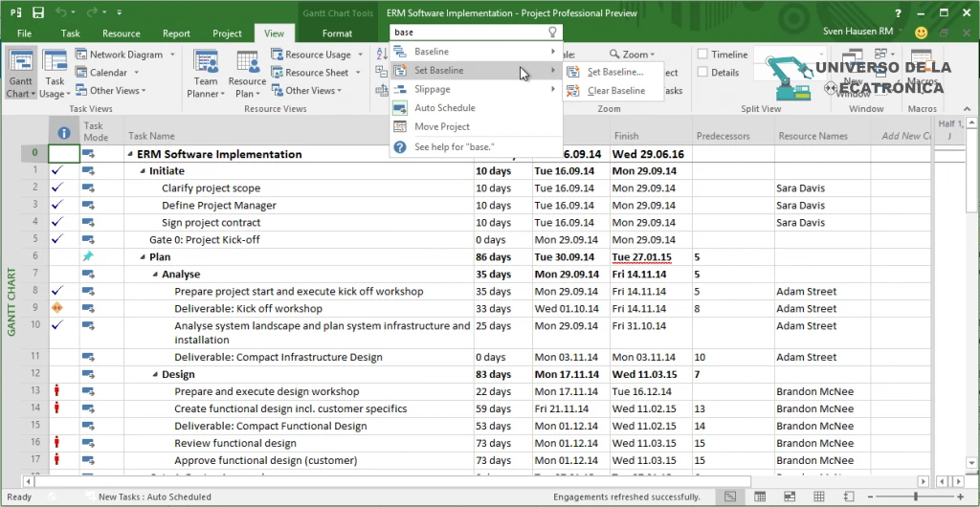The image size is (980, 507).
Task: Click the Auto Schedule suggestion
Action: coord(444,108)
